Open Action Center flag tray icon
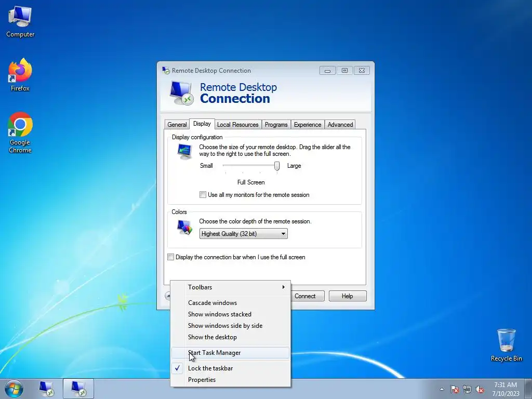The height and width of the screenshot is (399, 532). pyautogui.click(x=454, y=389)
